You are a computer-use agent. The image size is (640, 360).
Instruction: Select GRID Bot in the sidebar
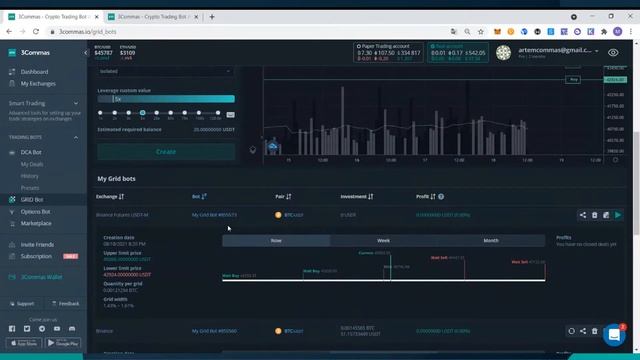tap(32, 200)
